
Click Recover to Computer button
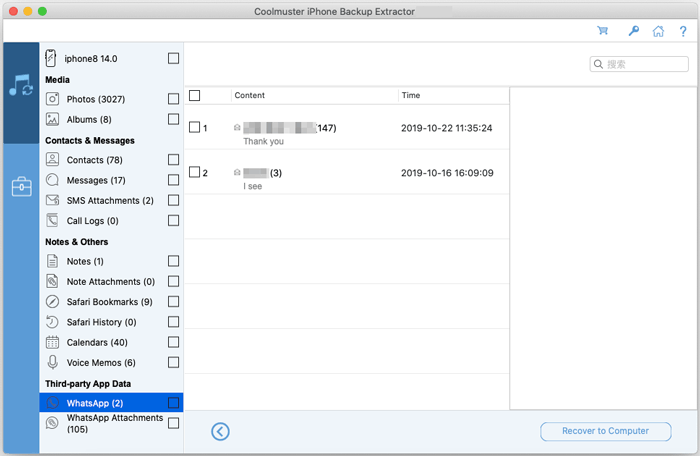click(x=605, y=431)
